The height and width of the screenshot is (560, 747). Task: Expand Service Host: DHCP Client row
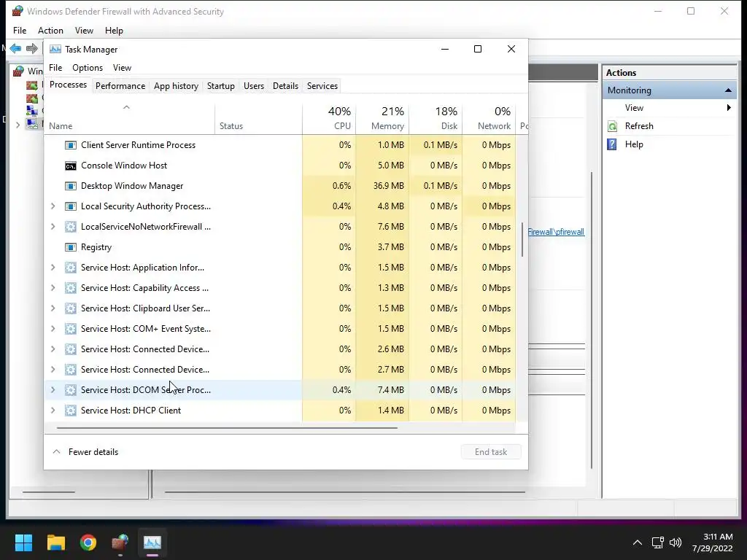click(x=53, y=411)
